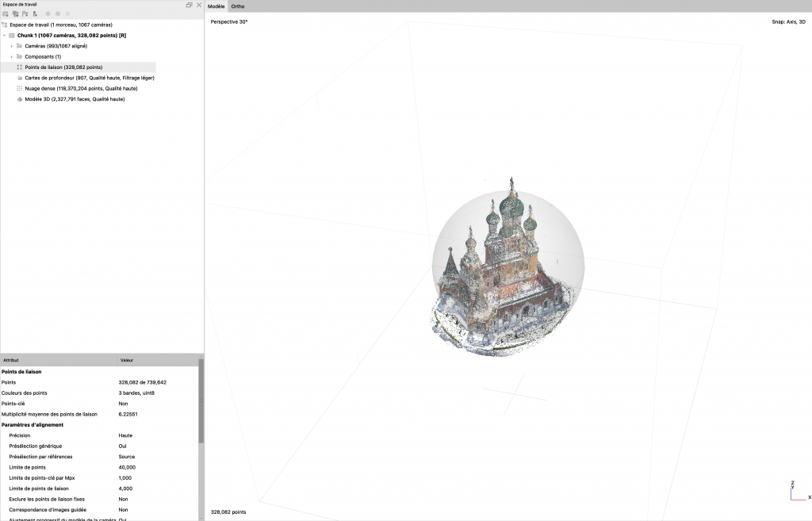Click the Points de liaison dotted icon

[20, 67]
